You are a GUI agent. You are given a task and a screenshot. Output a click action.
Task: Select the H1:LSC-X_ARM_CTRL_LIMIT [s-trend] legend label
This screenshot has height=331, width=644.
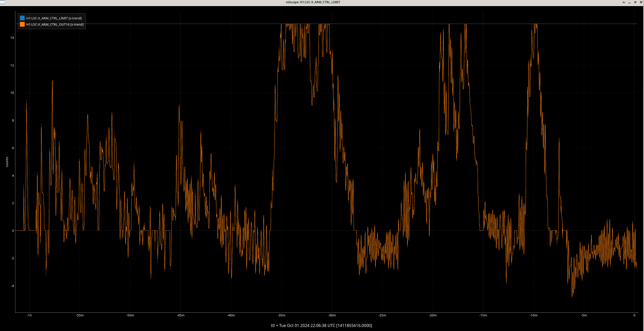[x=54, y=18]
